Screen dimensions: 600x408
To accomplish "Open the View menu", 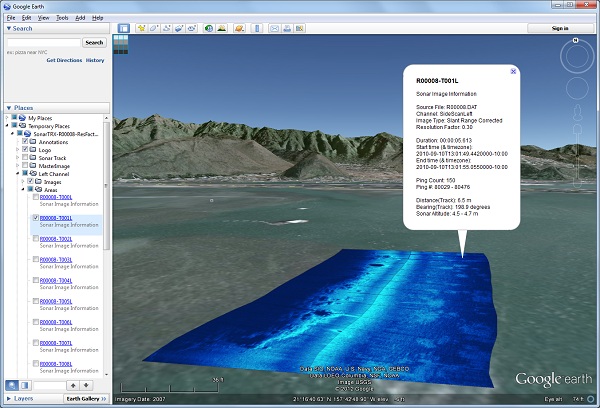I will pyautogui.click(x=44, y=18).
